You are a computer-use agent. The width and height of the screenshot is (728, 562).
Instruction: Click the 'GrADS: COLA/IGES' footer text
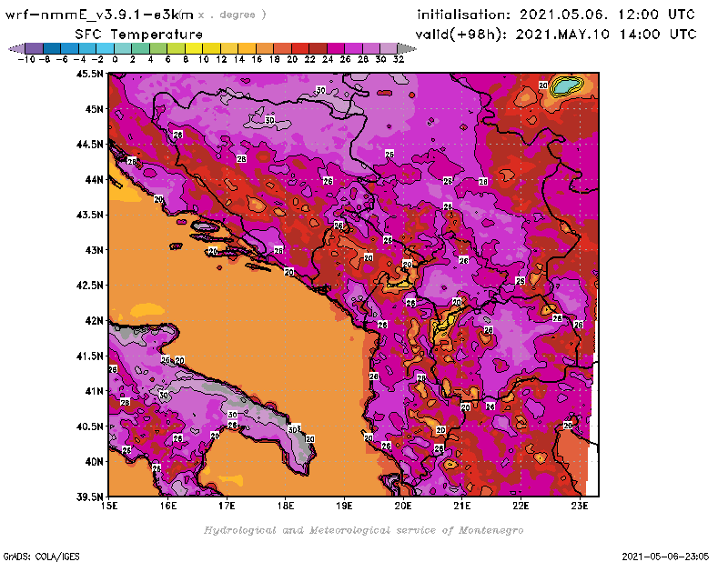coord(42,557)
